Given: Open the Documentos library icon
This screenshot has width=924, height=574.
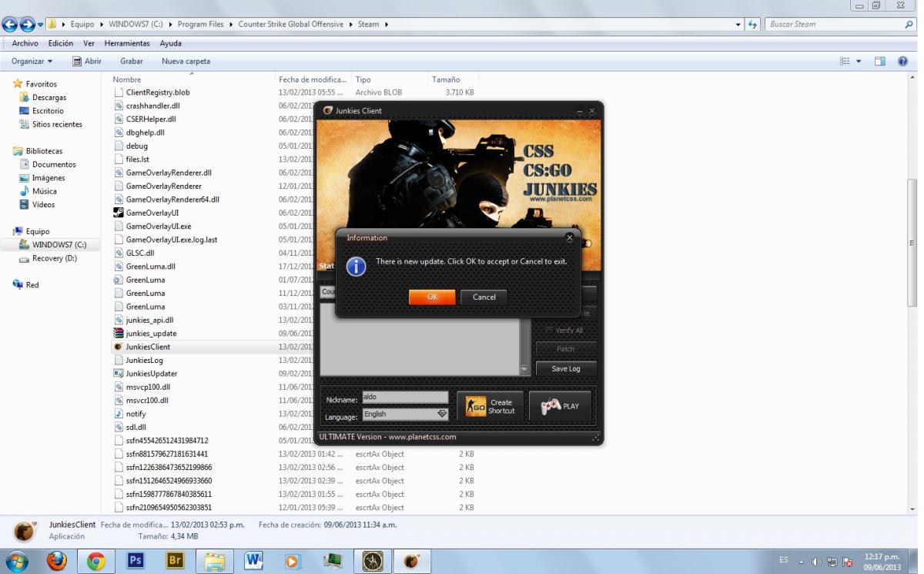Looking at the screenshot, I should 25,165.
